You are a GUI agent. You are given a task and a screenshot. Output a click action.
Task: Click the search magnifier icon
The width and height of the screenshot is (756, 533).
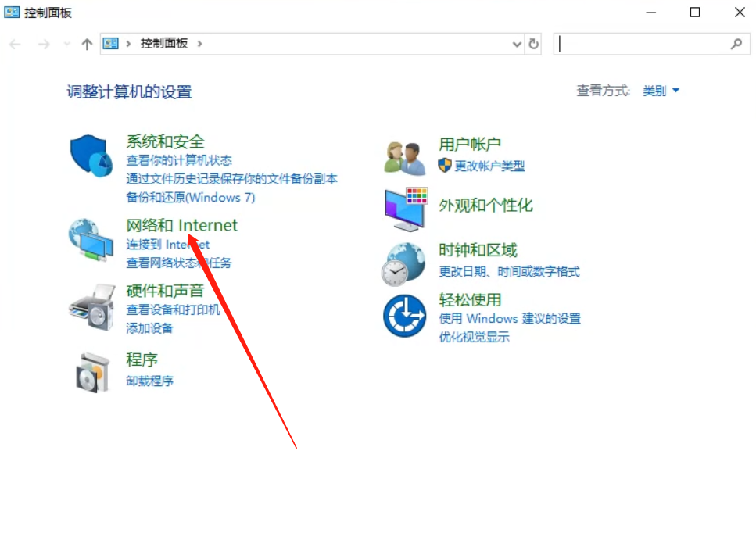pyautogui.click(x=736, y=44)
